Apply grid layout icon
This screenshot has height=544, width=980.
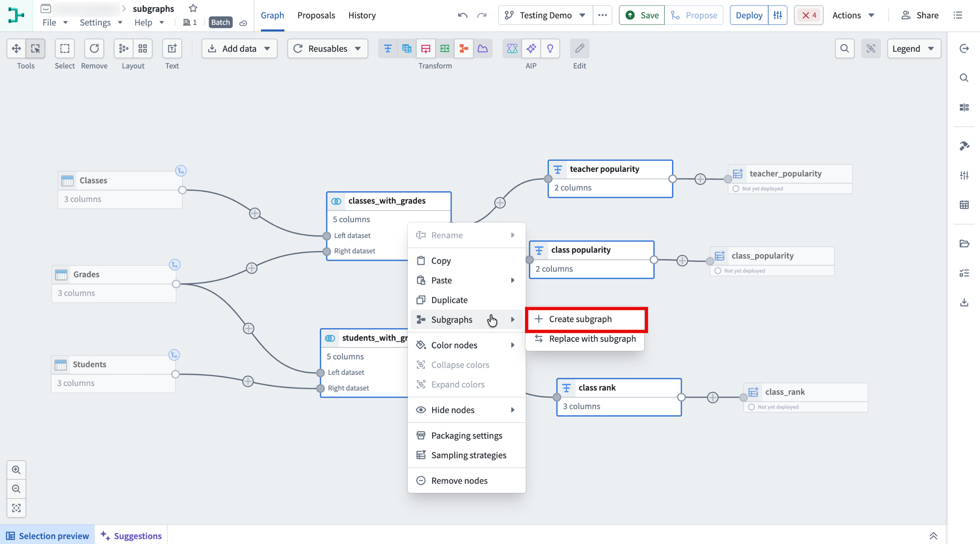[143, 48]
